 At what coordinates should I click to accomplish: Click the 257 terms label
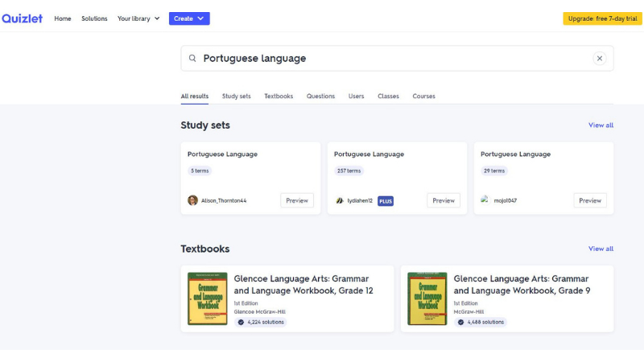coord(349,171)
